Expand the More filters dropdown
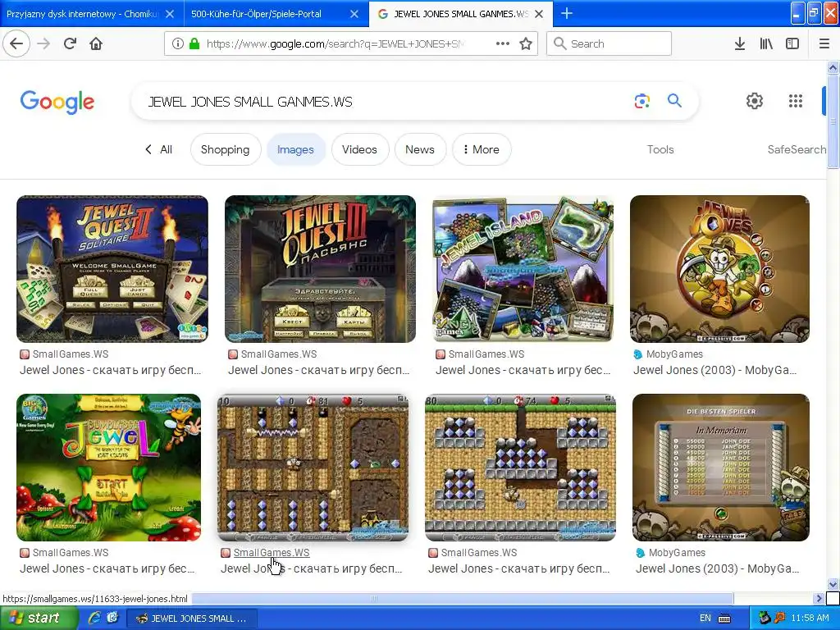840x630 pixels. point(481,149)
